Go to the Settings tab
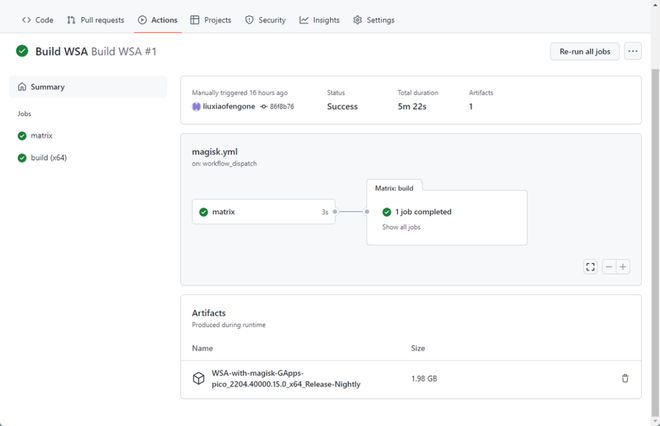The image size is (660, 426). click(374, 20)
